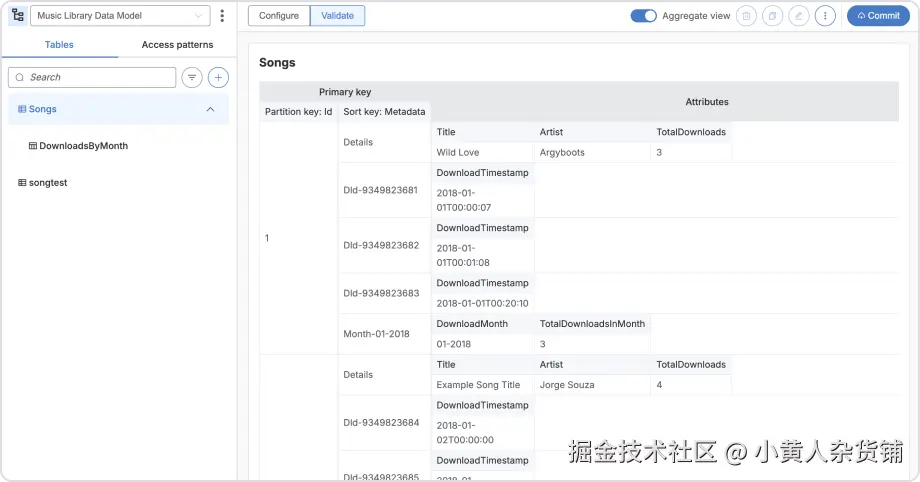Screen dimensions: 920x482
Task: Toggle the Aggregate view switch
Action: click(x=643, y=16)
